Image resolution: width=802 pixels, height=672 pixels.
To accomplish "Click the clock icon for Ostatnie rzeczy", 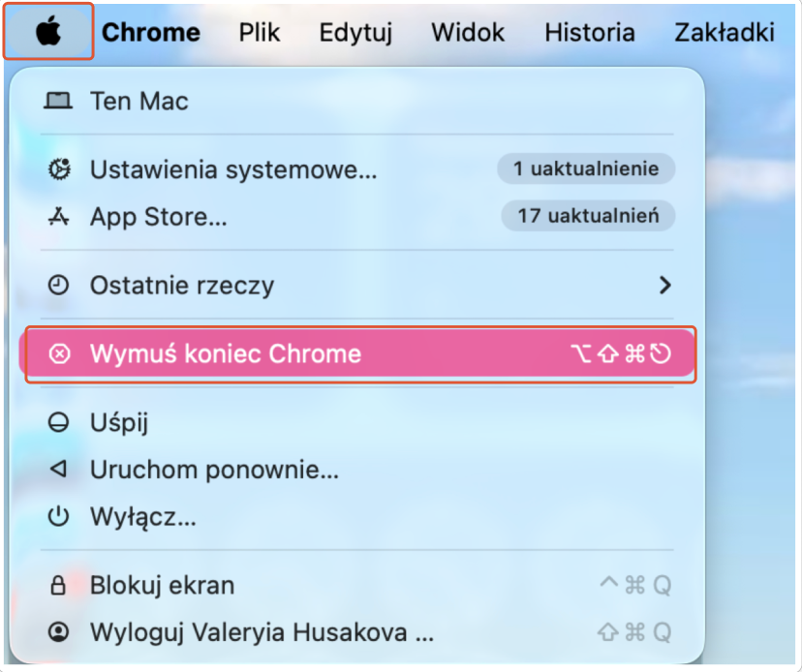I will point(58,285).
